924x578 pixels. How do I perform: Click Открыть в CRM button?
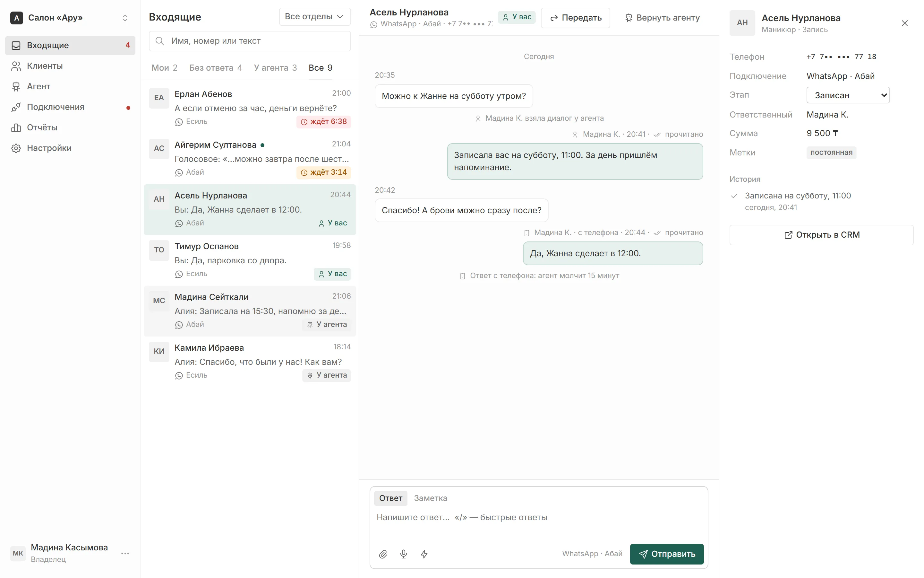pyautogui.click(x=821, y=235)
